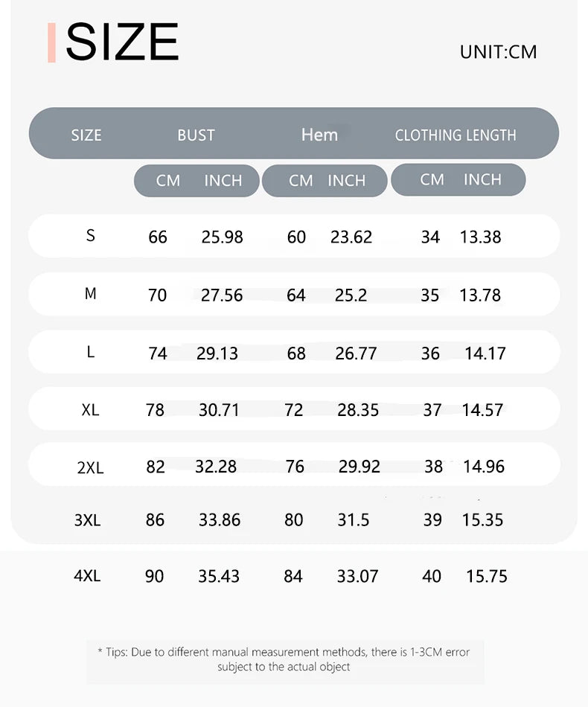The width and height of the screenshot is (588, 707).
Task: Select the 3XL size row label
Action: click(87, 520)
